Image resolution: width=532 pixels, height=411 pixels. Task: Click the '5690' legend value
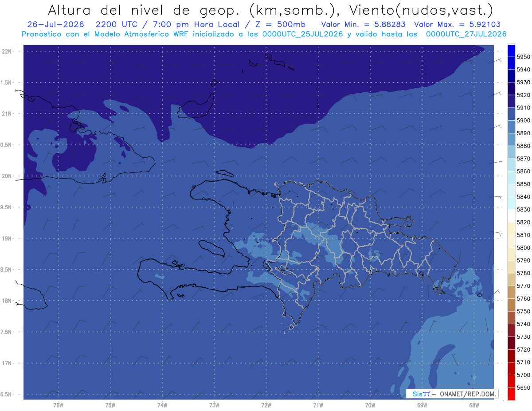click(x=524, y=388)
